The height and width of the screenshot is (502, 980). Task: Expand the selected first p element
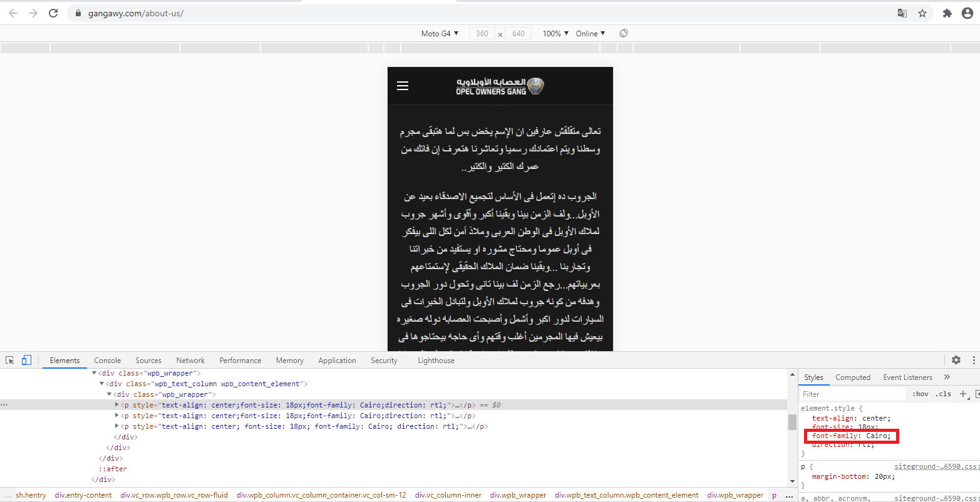click(116, 405)
